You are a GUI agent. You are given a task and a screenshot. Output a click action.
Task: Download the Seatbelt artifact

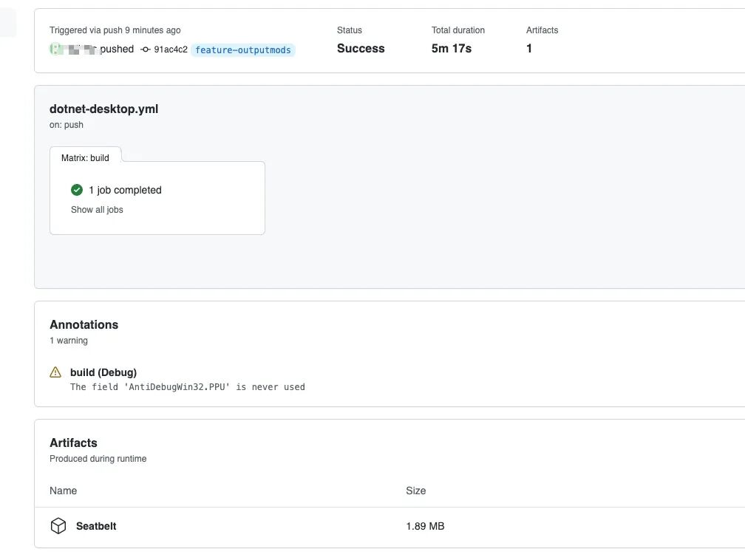(x=96, y=526)
